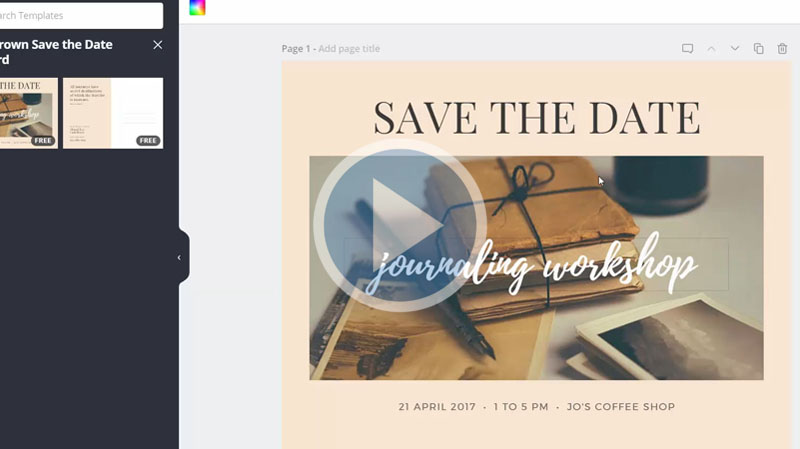800x449 pixels.
Task: Select the JO'S COFFEE SHOP text
Action: click(x=621, y=407)
